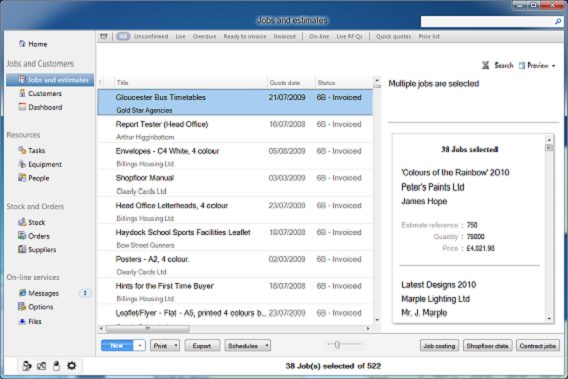Click the preview pane scroll down arrow

tap(549, 319)
